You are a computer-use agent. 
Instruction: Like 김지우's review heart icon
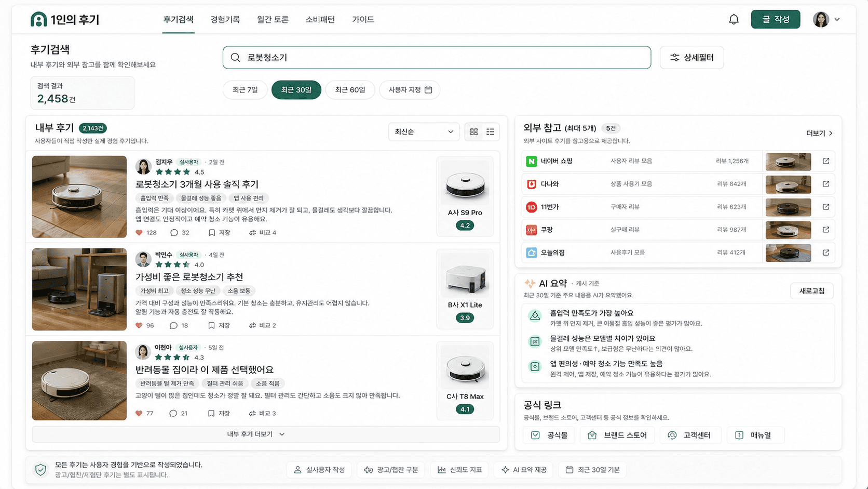click(x=139, y=233)
